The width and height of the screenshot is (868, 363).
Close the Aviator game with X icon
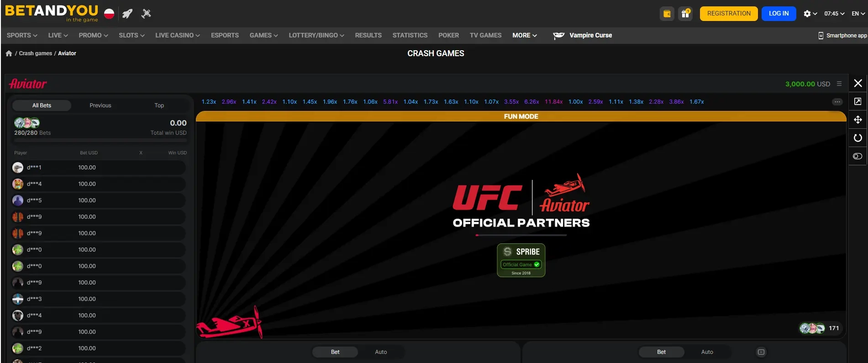point(858,83)
